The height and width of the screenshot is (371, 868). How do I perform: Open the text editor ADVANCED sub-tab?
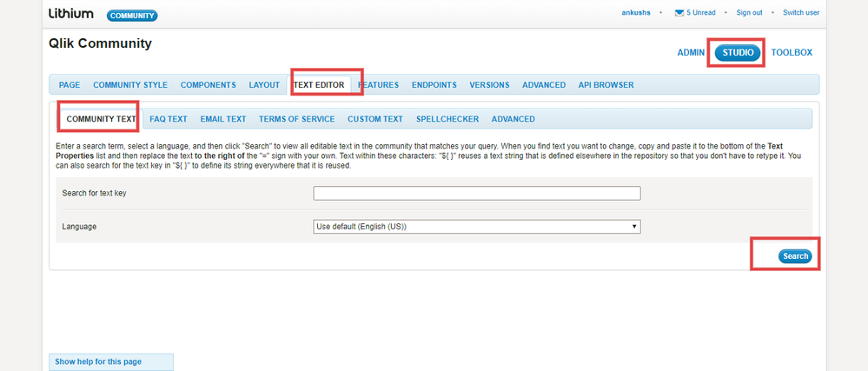514,119
